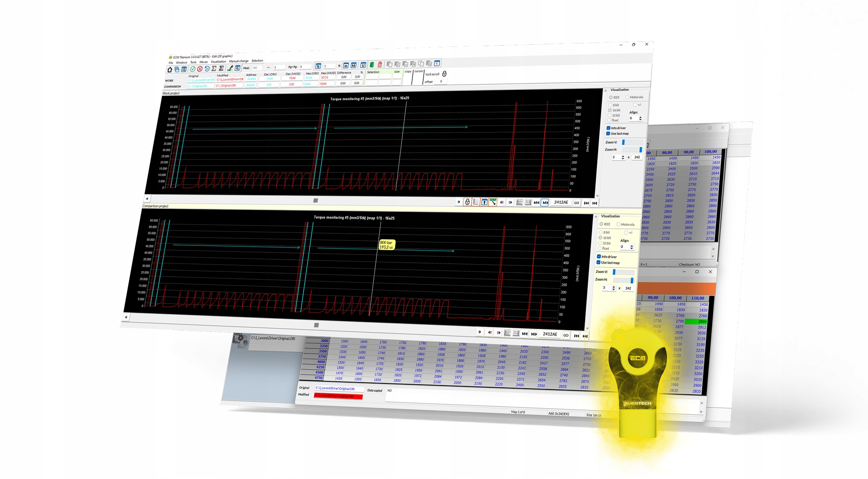Click the percentage mode icon
The width and height of the screenshot is (868, 479).
tap(318, 66)
